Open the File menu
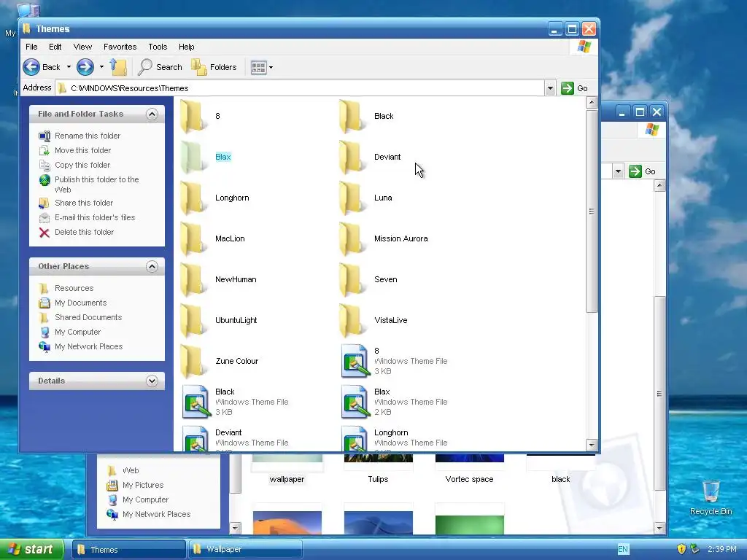This screenshot has width=747, height=560. click(31, 47)
